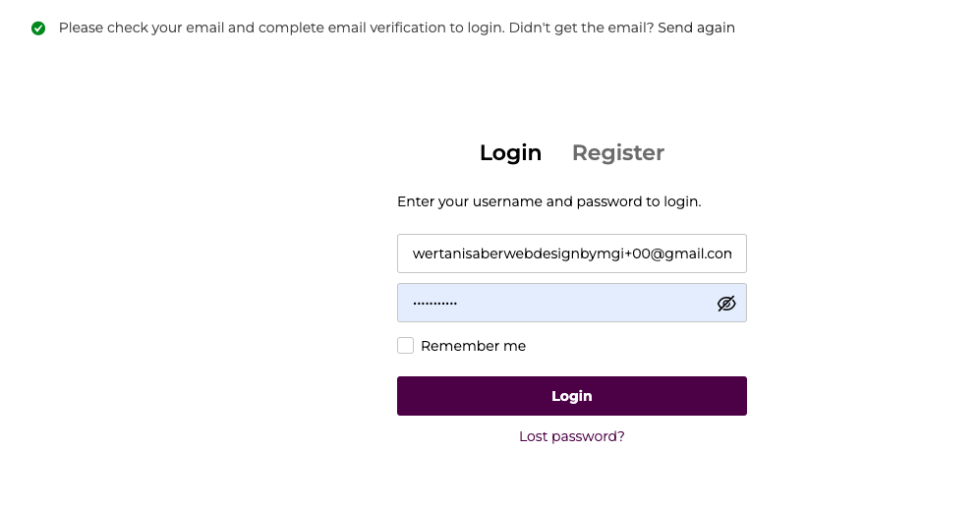Tick the Remember me checkbox
980x508 pixels.
click(x=405, y=346)
